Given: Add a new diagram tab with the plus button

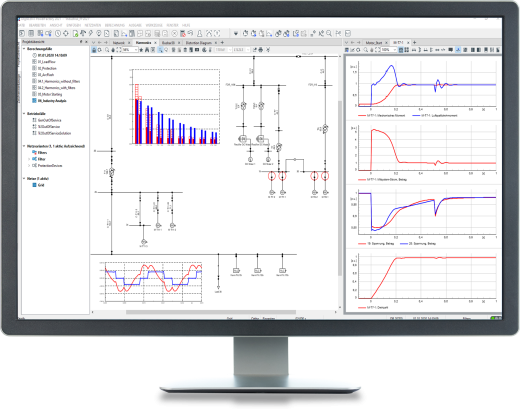Looking at the screenshot, I should [222, 43].
